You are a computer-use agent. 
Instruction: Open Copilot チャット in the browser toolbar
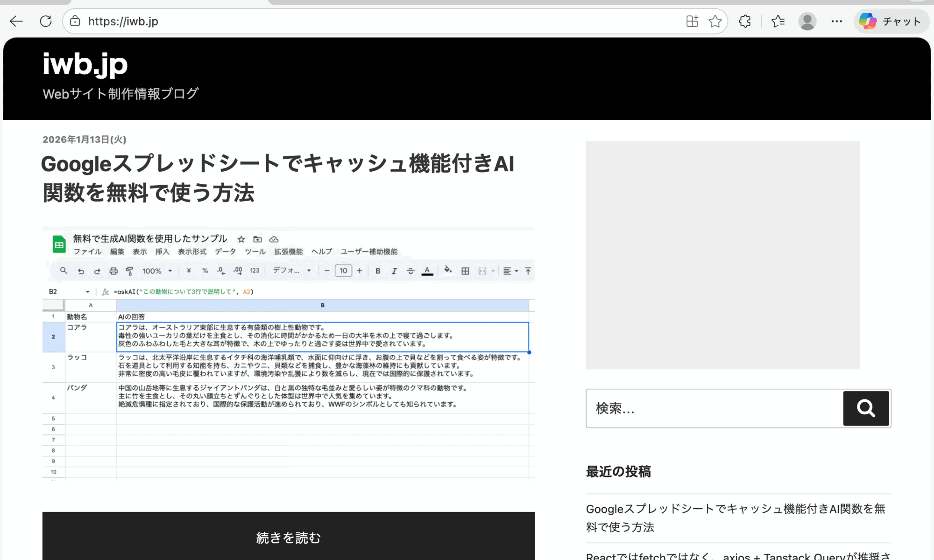[x=891, y=21]
